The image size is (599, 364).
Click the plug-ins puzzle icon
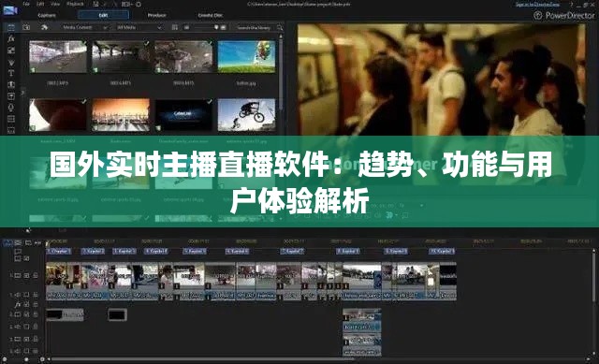click(x=44, y=27)
